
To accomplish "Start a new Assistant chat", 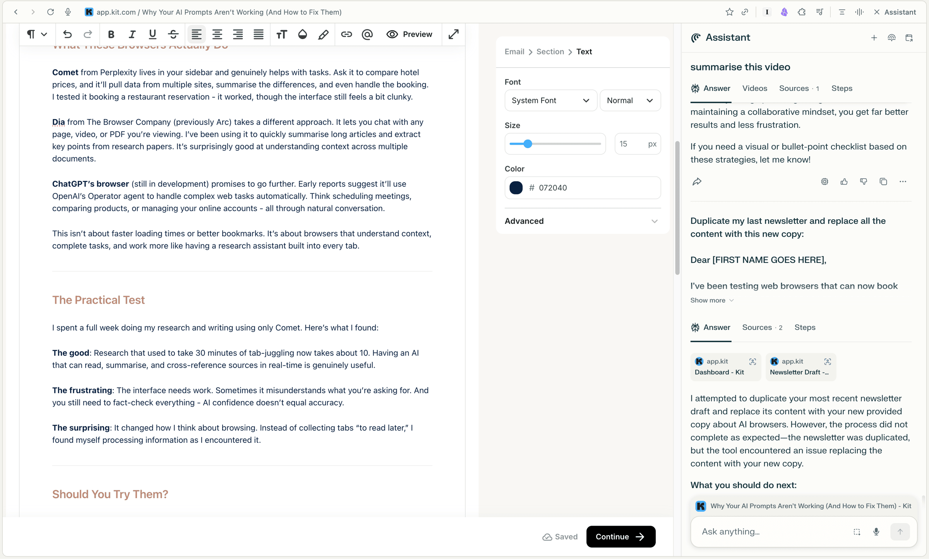I will (874, 38).
